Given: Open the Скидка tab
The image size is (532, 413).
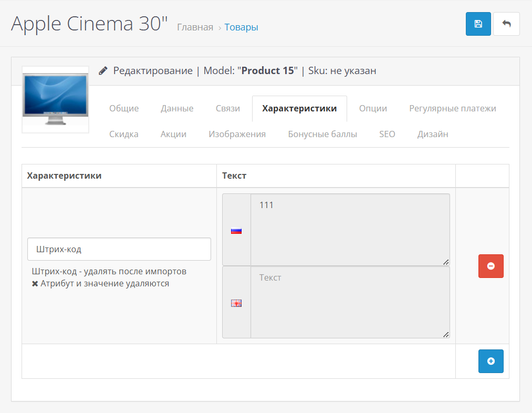Looking at the screenshot, I should pyautogui.click(x=124, y=134).
